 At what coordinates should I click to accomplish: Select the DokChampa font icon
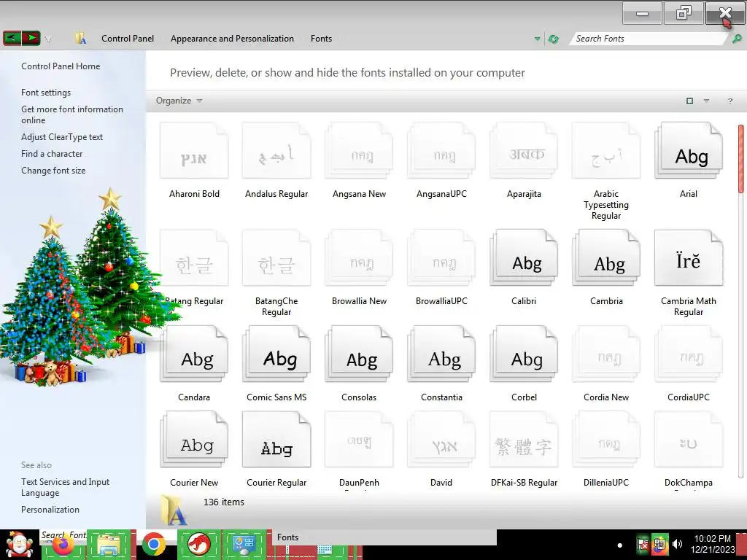(689, 440)
